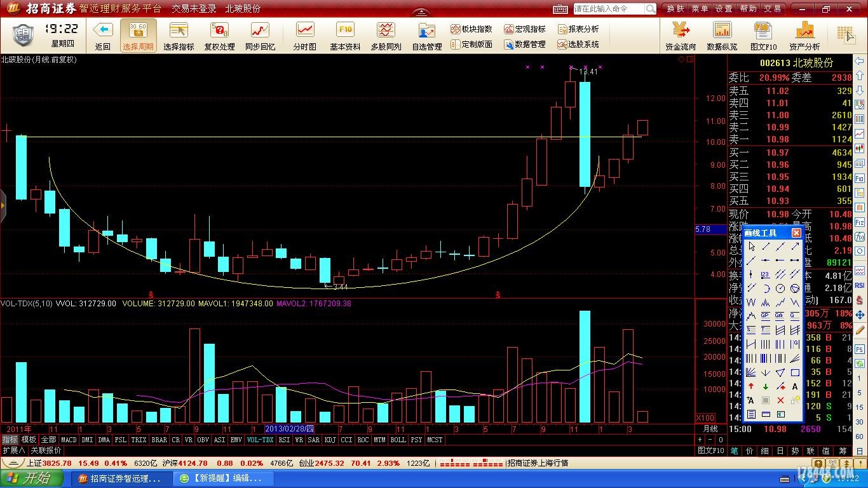Screen dimensions: 868x488
Task: Select the RSI indicator tab
Action: click(x=283, y=440)
